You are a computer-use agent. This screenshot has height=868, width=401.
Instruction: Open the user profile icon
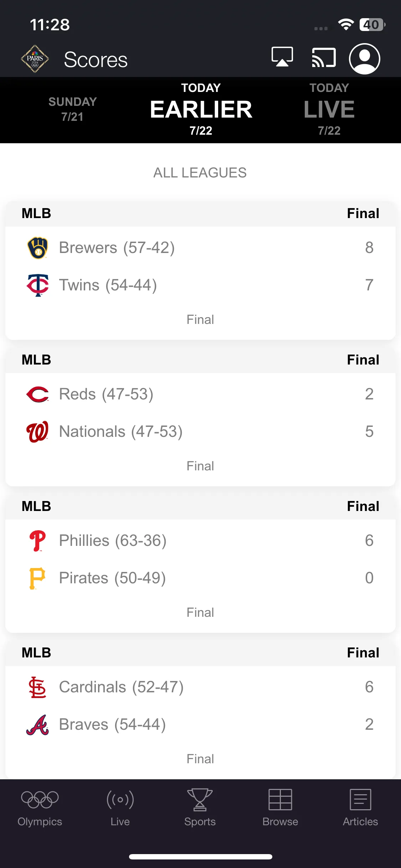[364, 59]
